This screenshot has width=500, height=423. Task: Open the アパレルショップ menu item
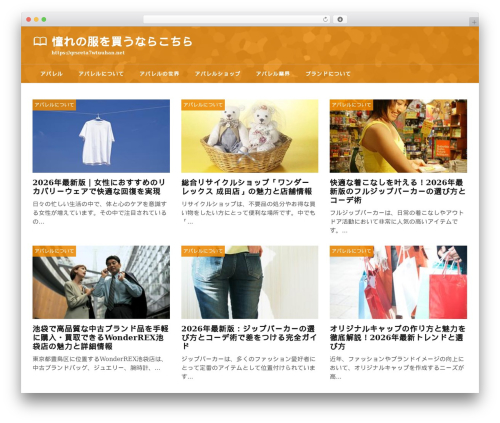pos(217,74)
